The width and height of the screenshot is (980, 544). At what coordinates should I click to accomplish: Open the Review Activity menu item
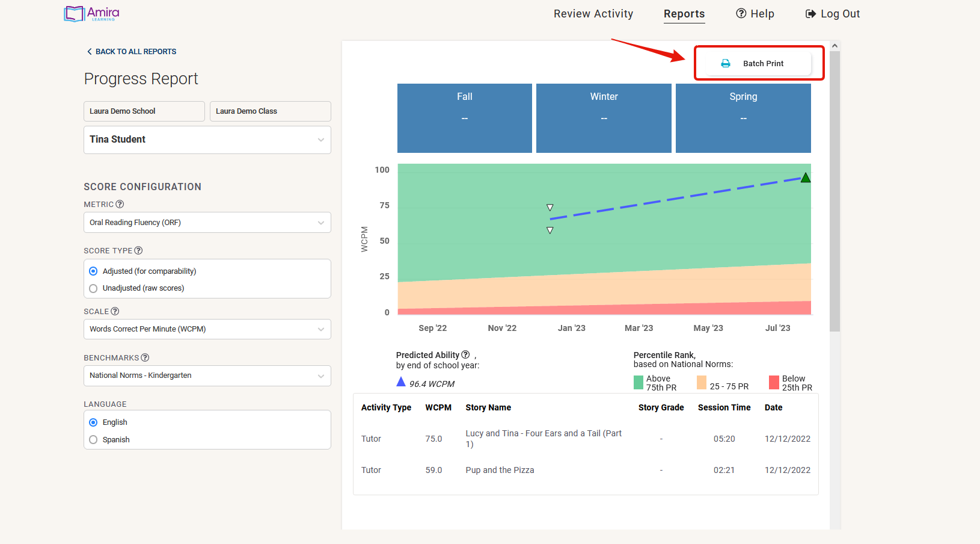593,14
